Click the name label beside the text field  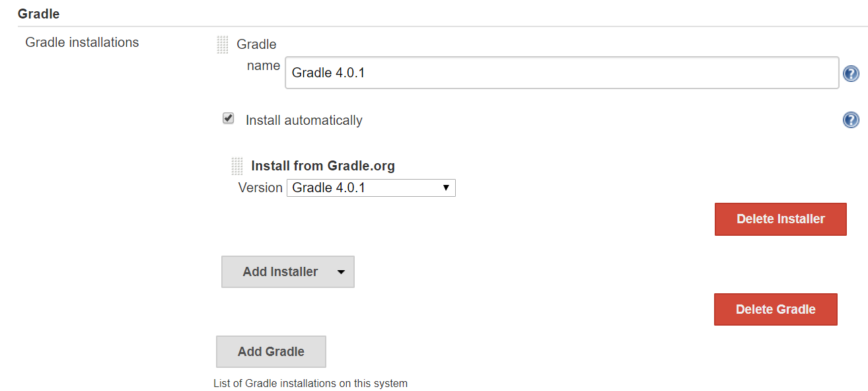click(264, 66)
